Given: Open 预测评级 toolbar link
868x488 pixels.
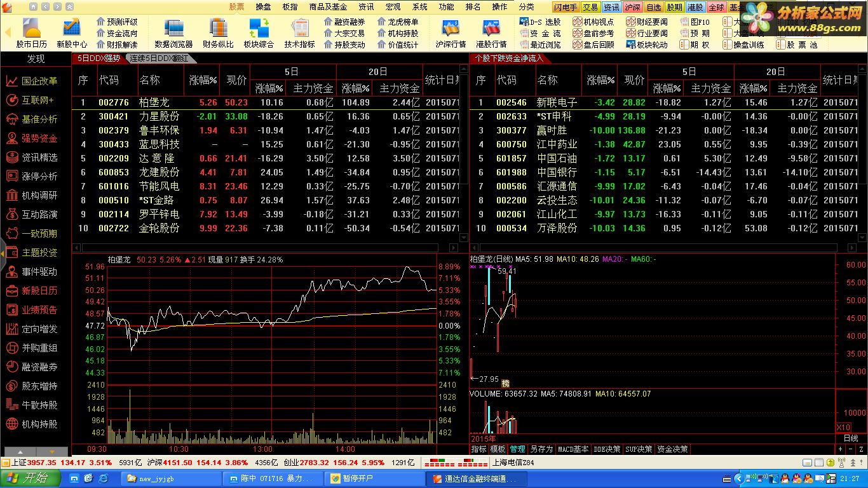Looking at the screenshot, I should [117, 22].
